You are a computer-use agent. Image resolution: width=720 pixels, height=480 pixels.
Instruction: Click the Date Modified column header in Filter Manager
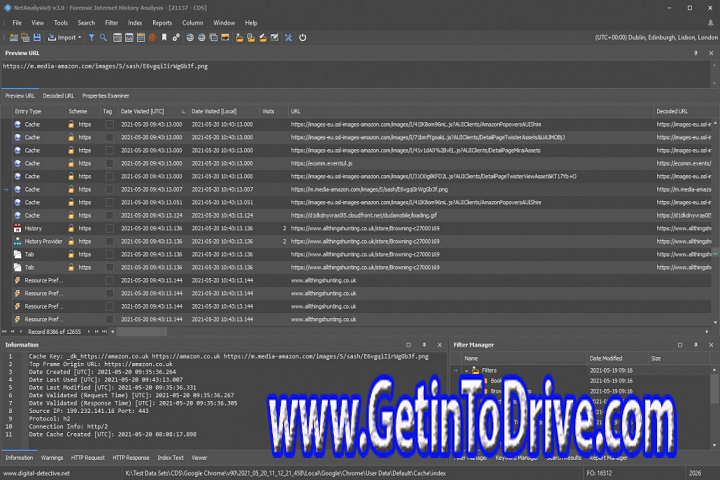(x=617, y=359)
